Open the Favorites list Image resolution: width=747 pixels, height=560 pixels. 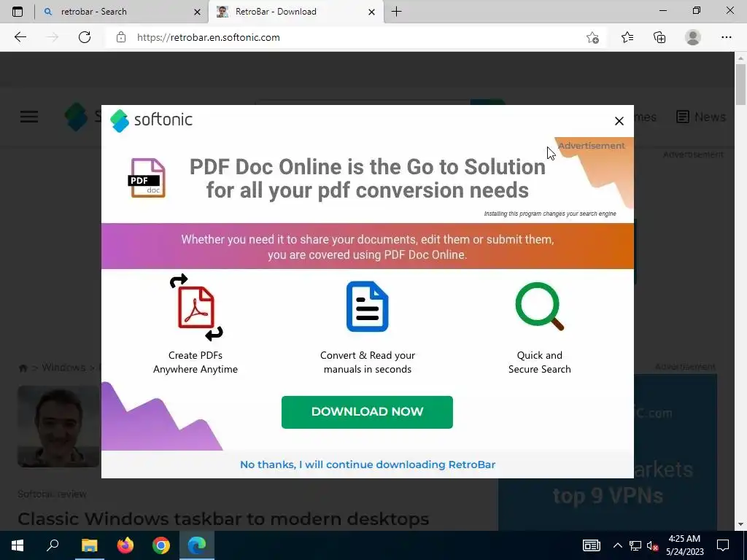(627, 37)
